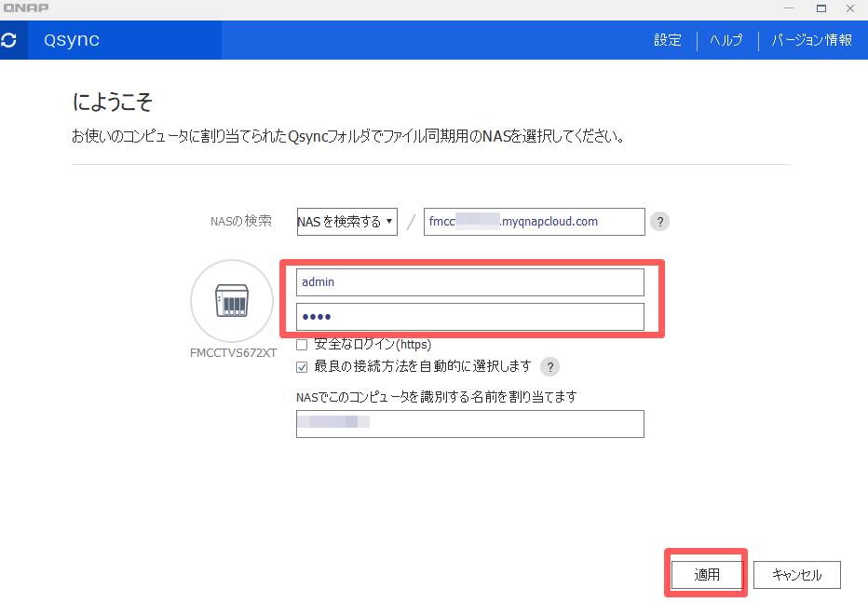Focus the myqnapcloud.com NAS address field
The height and width of the screenshot is (602, 868).
pos(535,222)
